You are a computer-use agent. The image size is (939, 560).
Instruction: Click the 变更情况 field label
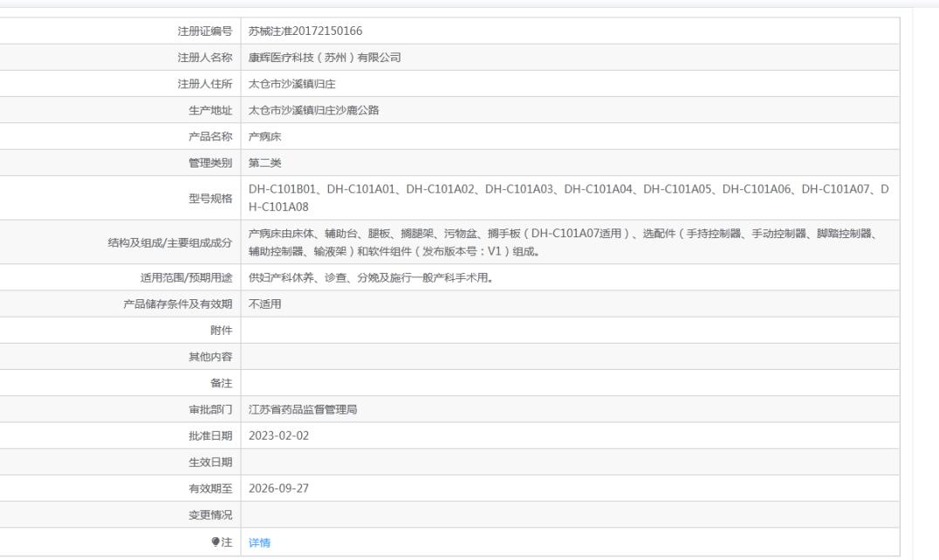tap(210, 515)
